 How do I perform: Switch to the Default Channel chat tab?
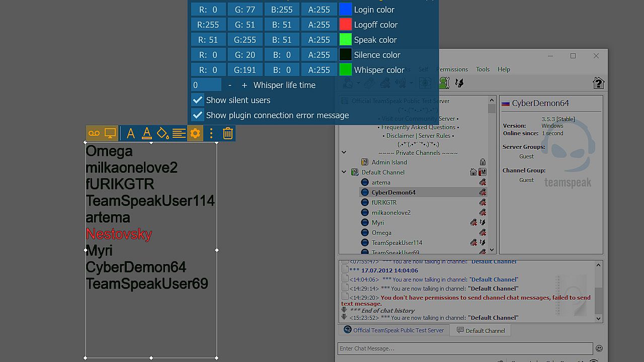pyautogui.click(x=480, y=330)
